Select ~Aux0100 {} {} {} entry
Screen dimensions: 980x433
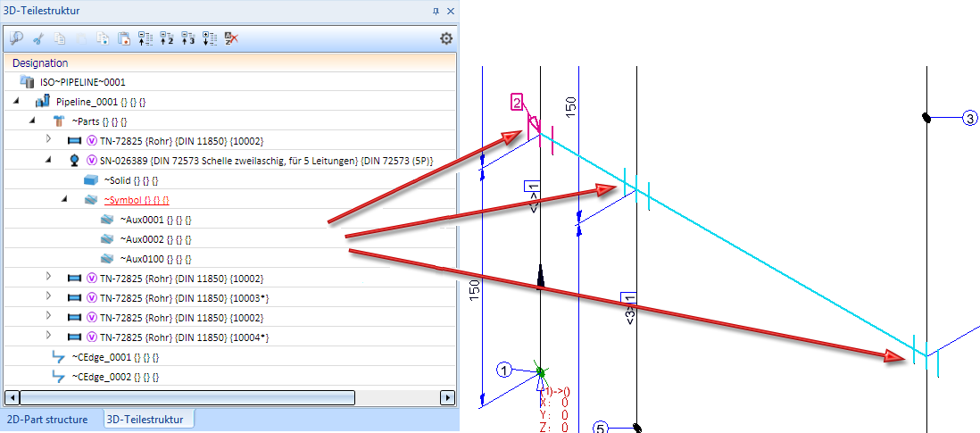(x=155, y=259)
